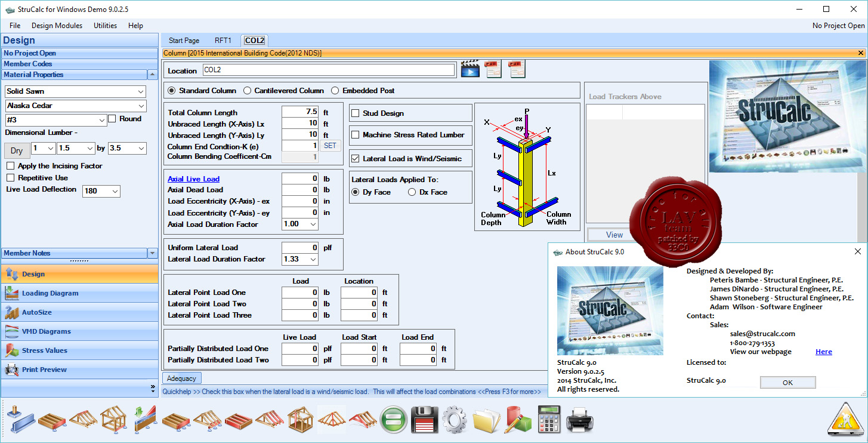Select the Standard Column radio button

[x=172, y=91]
